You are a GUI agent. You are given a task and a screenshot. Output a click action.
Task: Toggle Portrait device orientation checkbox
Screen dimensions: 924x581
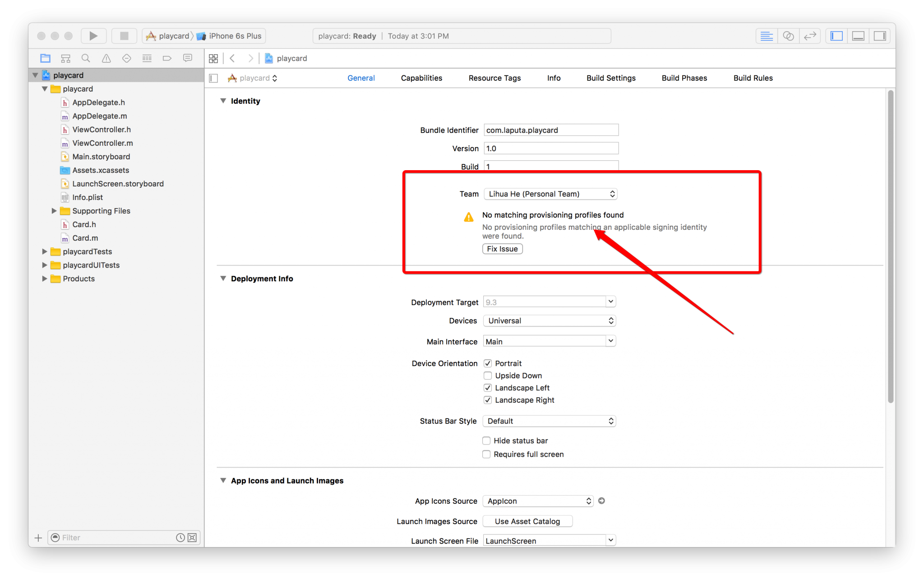[487, 362]
